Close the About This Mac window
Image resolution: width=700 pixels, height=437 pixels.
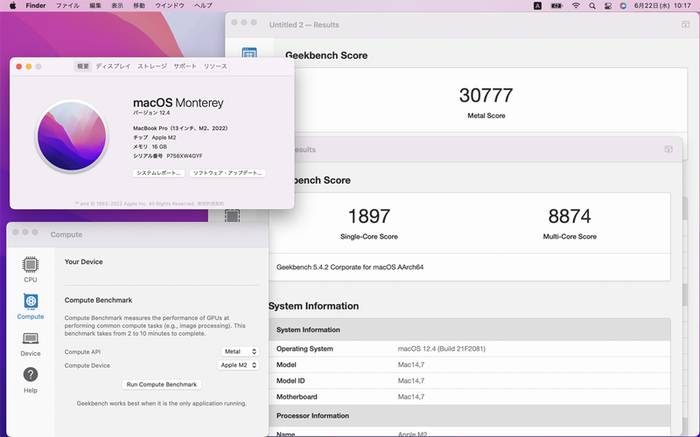pyautogui.click(x=19, y=67)
